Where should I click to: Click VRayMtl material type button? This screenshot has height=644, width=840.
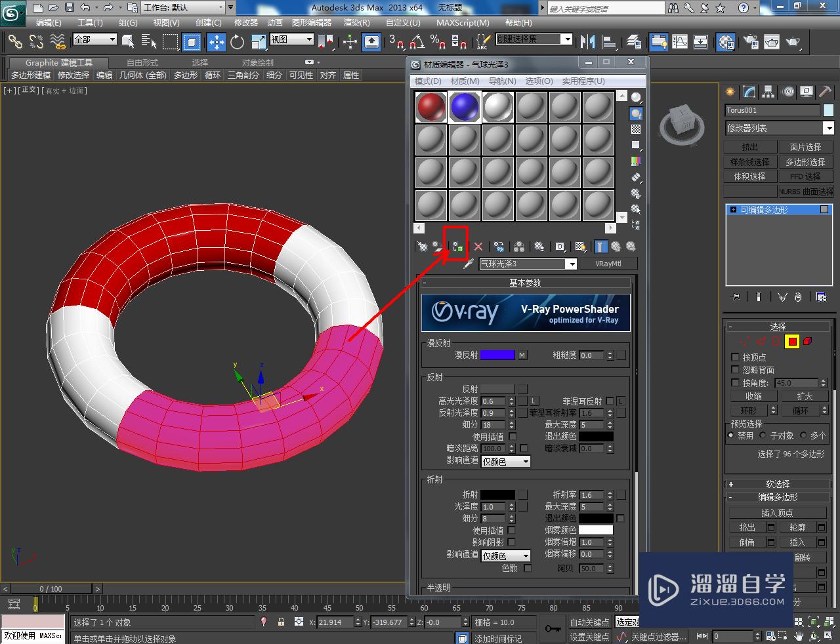(608, 264)
